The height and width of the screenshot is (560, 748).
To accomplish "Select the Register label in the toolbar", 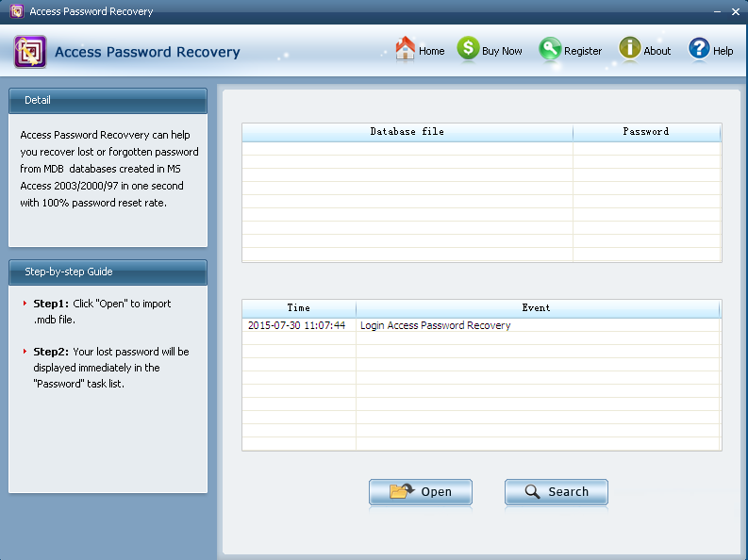I will 583,51.
